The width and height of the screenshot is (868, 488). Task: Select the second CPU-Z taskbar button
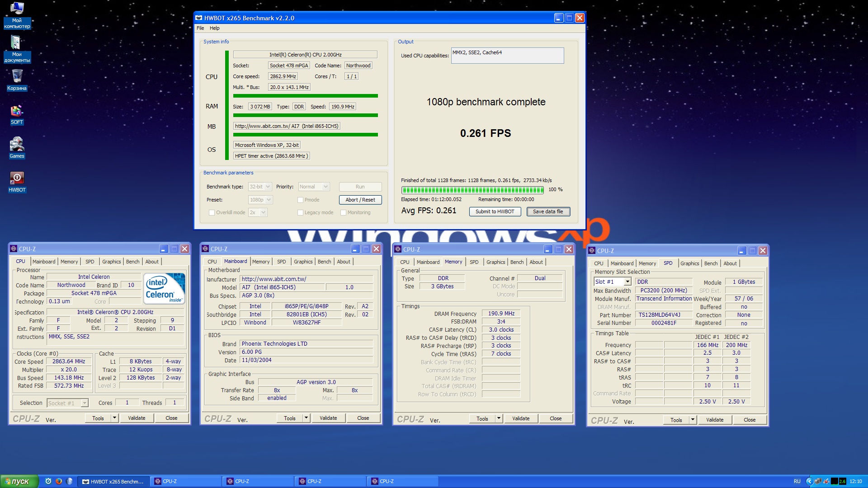258,481
